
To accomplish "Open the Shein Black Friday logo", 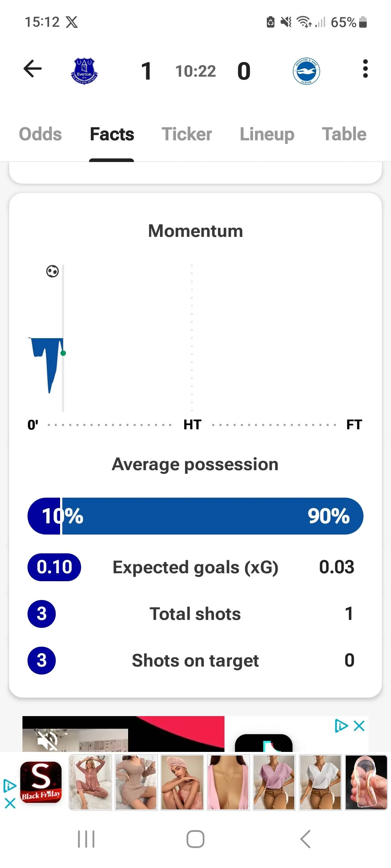I will (41, 782).
